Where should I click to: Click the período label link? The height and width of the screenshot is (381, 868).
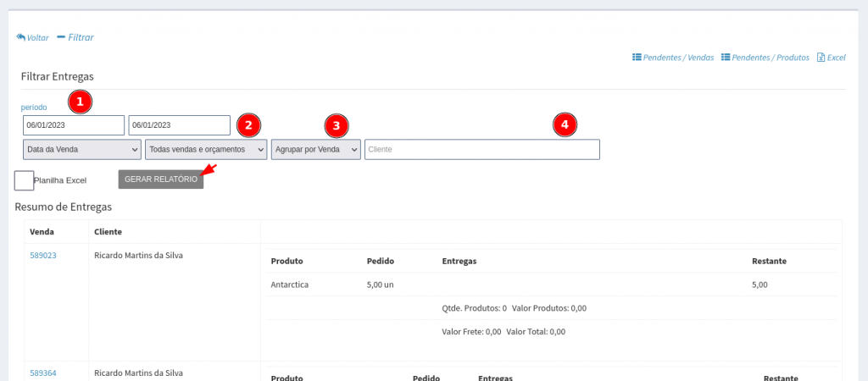pos(35,108)
